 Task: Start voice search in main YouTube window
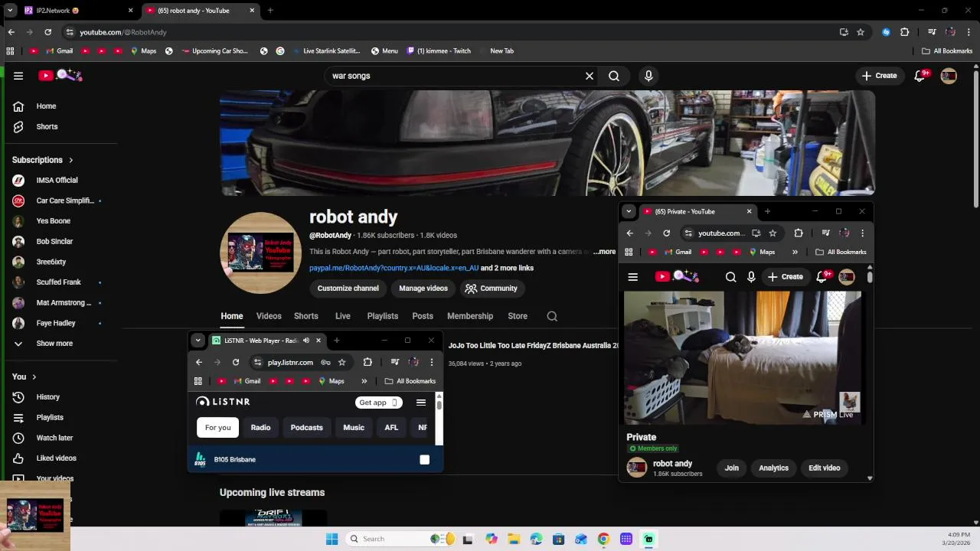coord(648,76)
